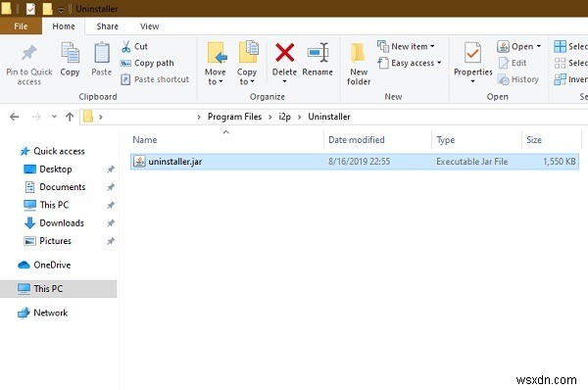588x390 pixels.
Task: Click the pin icon beside Documents
Action: click(x=111, y=187)
